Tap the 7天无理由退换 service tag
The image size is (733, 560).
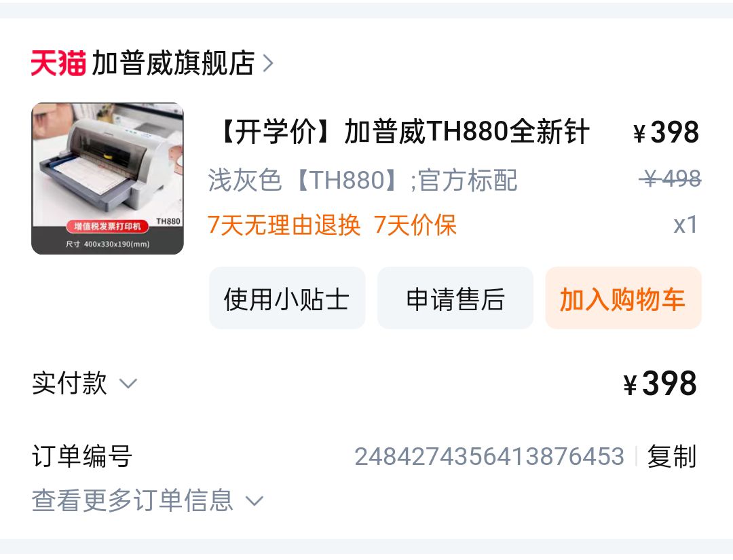point(284,225)
